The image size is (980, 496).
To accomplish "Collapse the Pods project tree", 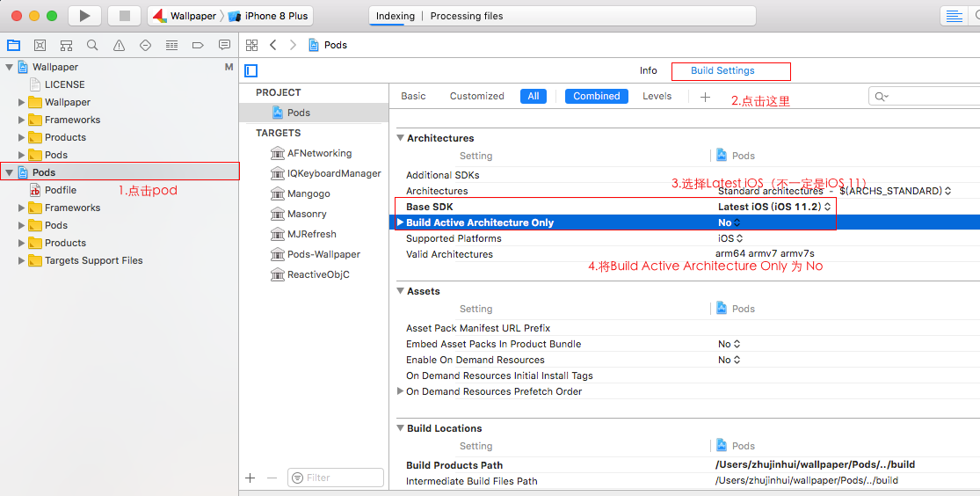I will pyautogui.click(x=10, y=172).
